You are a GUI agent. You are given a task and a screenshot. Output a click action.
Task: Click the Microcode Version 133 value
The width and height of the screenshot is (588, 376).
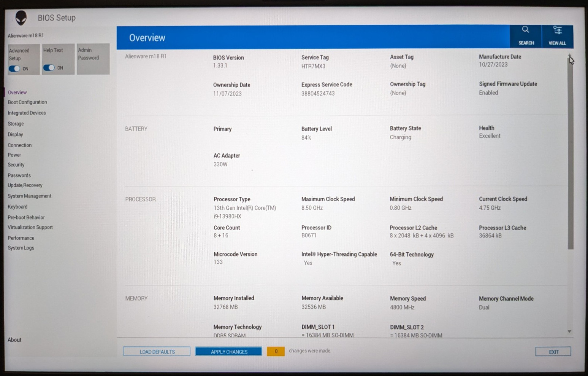[218, 262]
